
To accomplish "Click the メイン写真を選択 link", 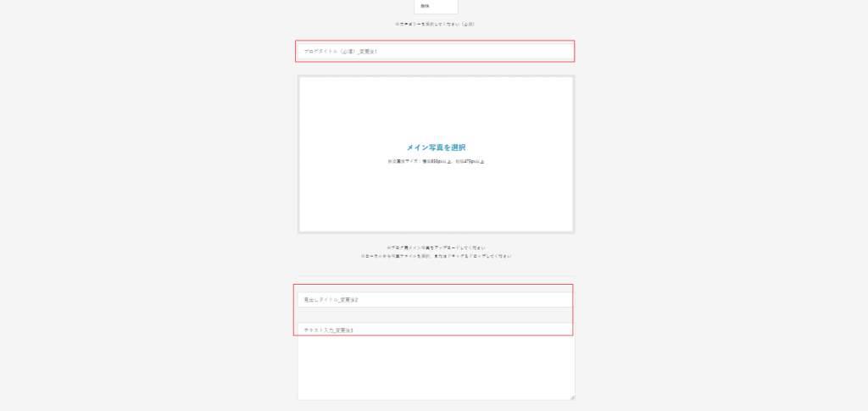I will [436, 147].
